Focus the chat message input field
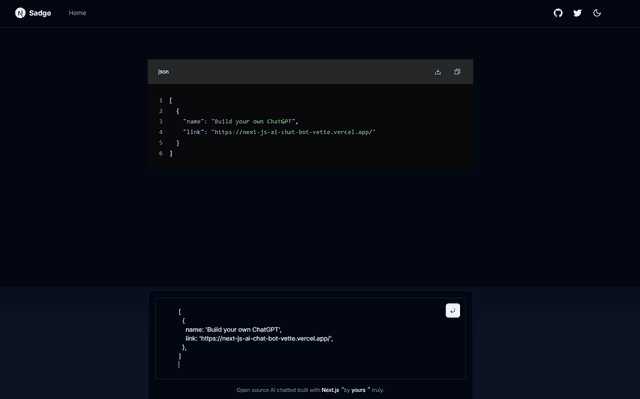 (310, 338)
